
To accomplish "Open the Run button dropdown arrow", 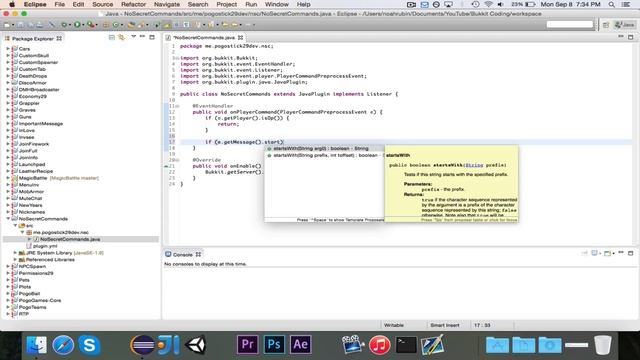I will point(83,25).
